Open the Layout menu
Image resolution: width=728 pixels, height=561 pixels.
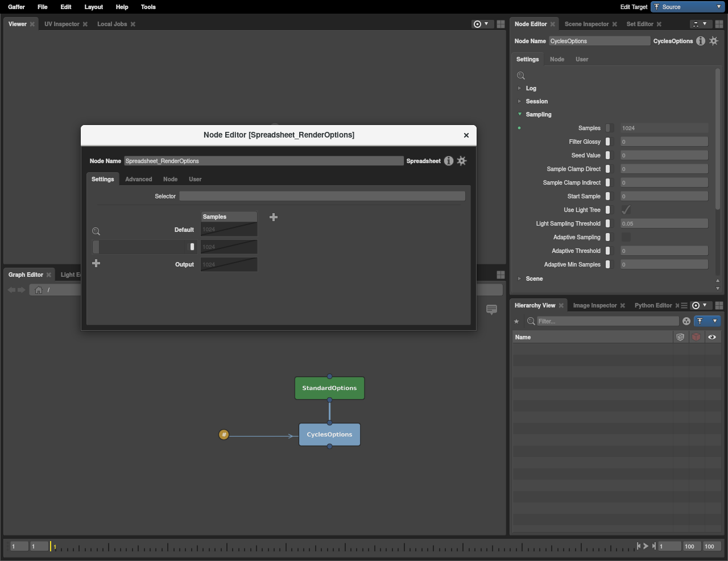point(93,7)
